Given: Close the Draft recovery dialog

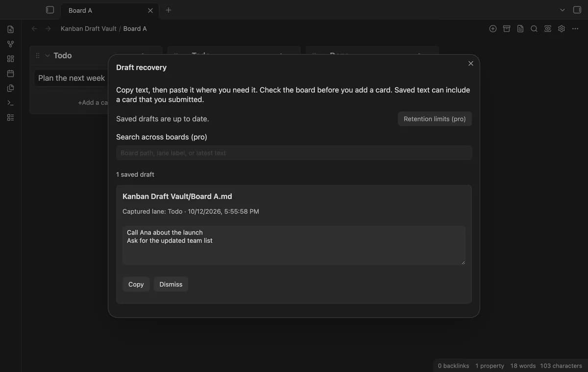Looking at the screenshot, I should 471,63.
